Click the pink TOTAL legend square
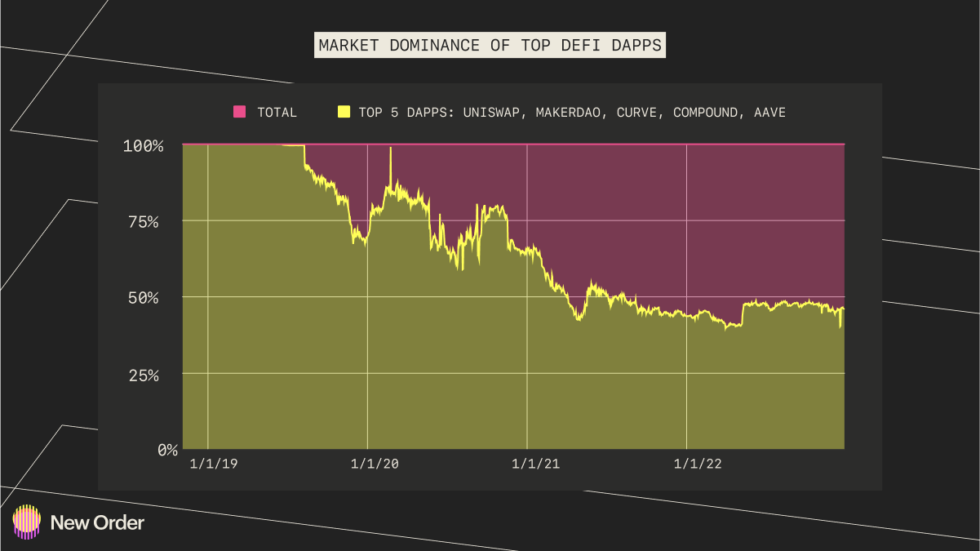Image resolution: width=980 pixels, height=551 pixels. pos(238,112)
